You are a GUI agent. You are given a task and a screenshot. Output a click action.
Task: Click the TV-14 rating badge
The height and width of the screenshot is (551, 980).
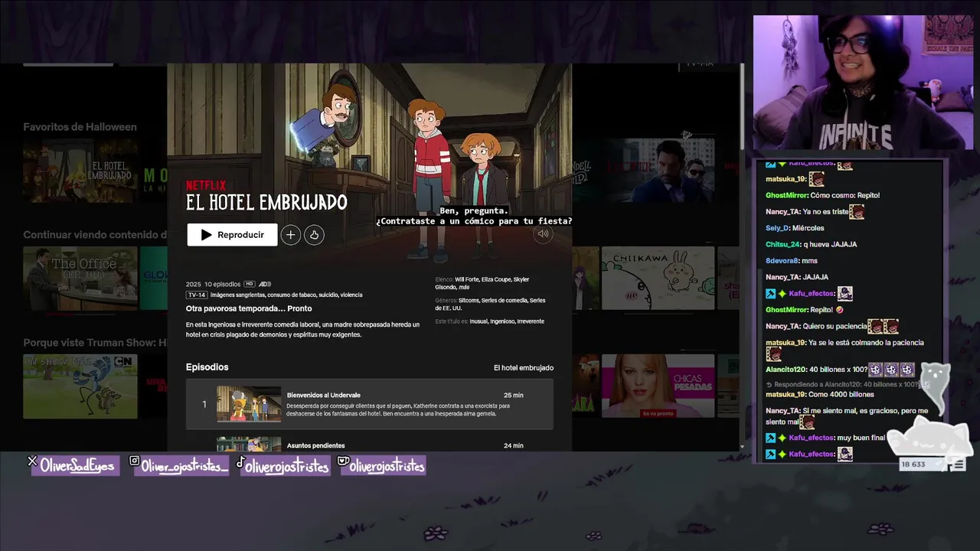pyautogui.click(x=197, y=295)
